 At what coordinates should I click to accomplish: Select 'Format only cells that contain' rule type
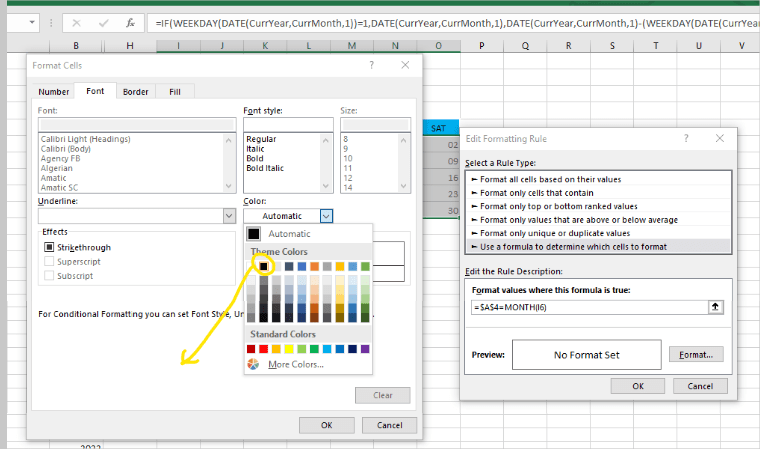537,192
